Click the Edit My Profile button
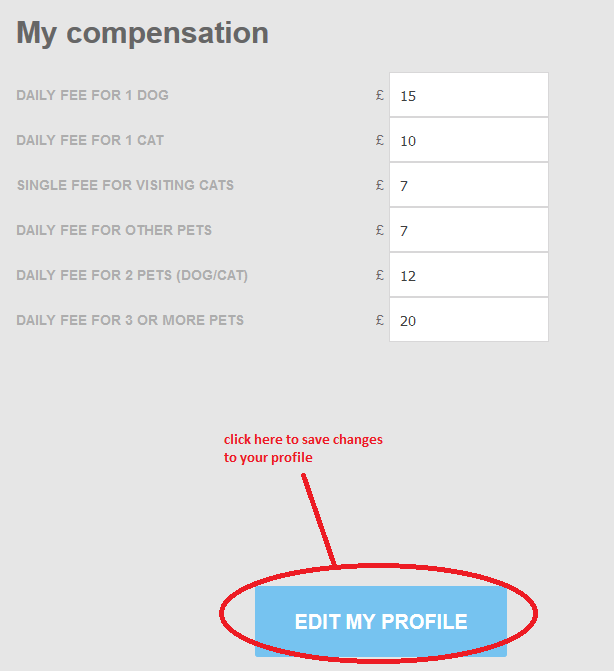Screen dimensions: 614x671 click(x=381, y=621)
